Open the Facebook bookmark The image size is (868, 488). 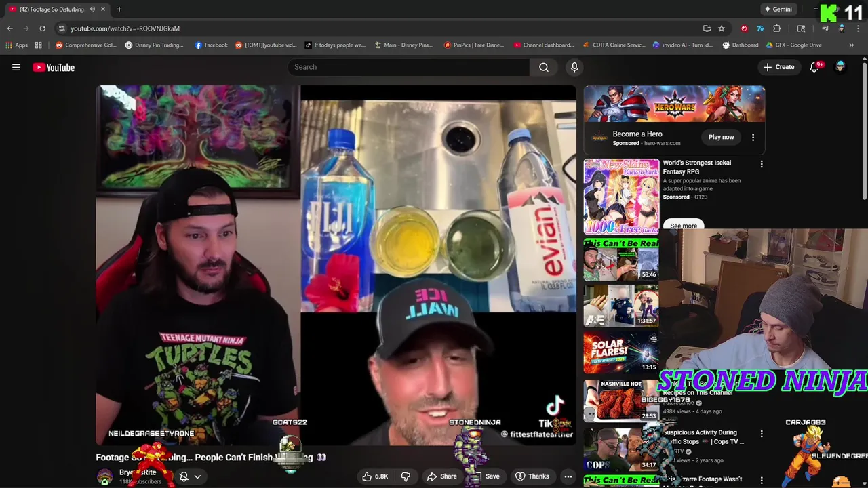click(x=211, y=45)
